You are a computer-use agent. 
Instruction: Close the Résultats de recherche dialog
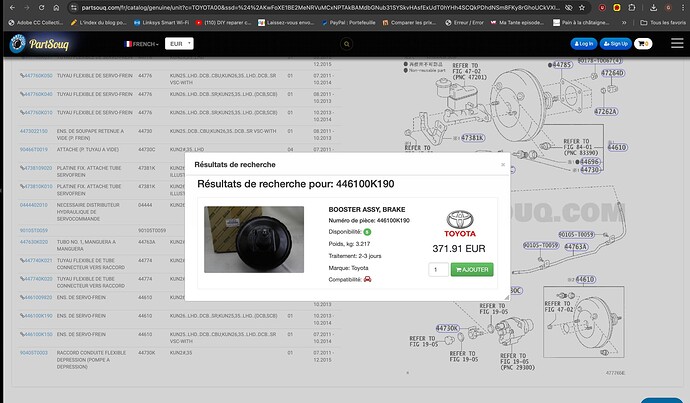(503, 165)
